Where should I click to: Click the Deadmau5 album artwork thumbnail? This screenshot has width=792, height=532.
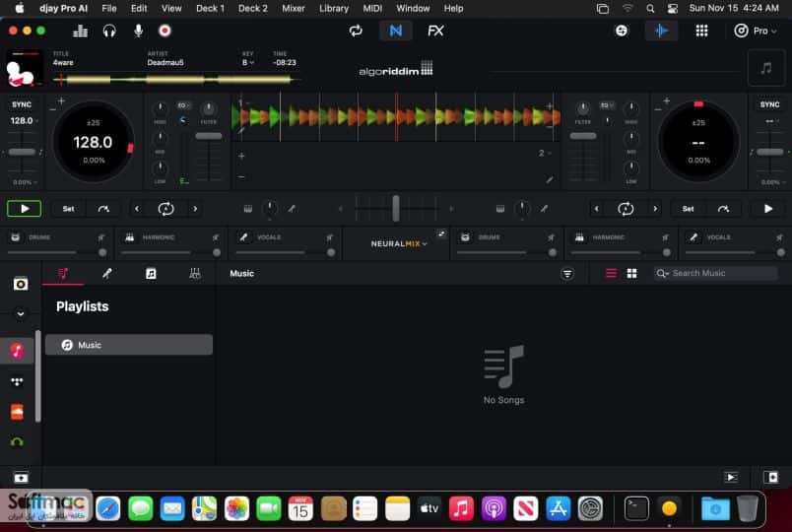click(24, 68)
